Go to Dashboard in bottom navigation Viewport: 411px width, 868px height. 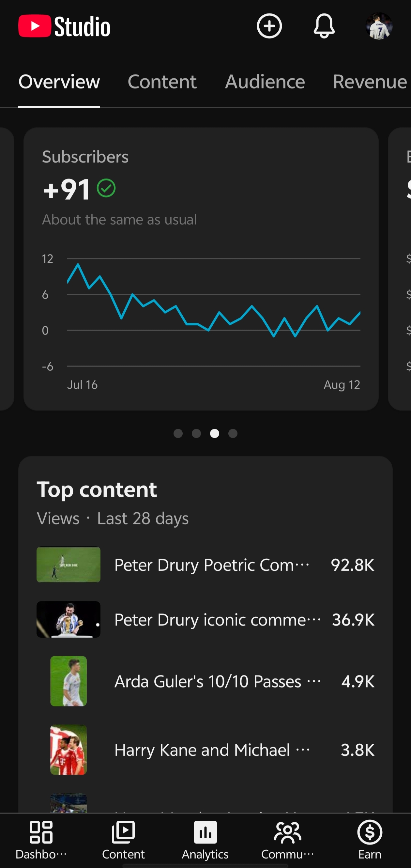click(x=41, y=840)
